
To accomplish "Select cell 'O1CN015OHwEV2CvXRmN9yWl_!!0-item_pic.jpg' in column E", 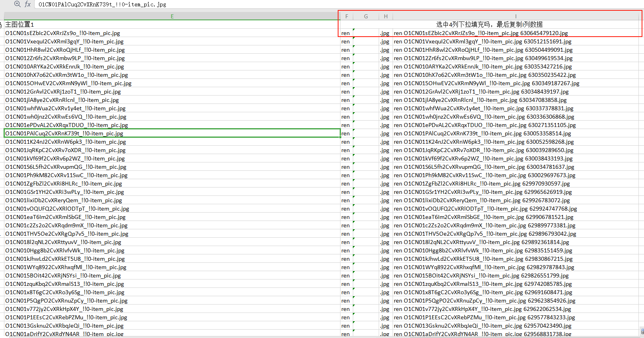I will click(x=172, y=83).
